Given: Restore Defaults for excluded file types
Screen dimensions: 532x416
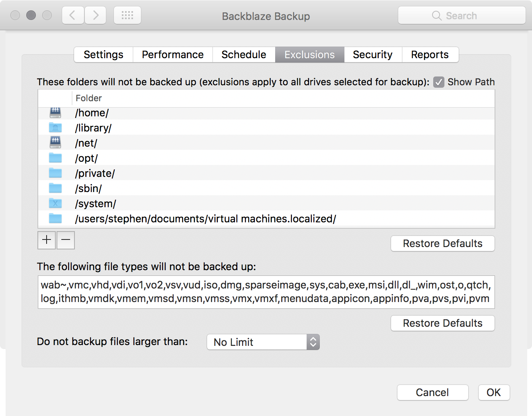Looking at the screenshot, I should click(443, 323).
